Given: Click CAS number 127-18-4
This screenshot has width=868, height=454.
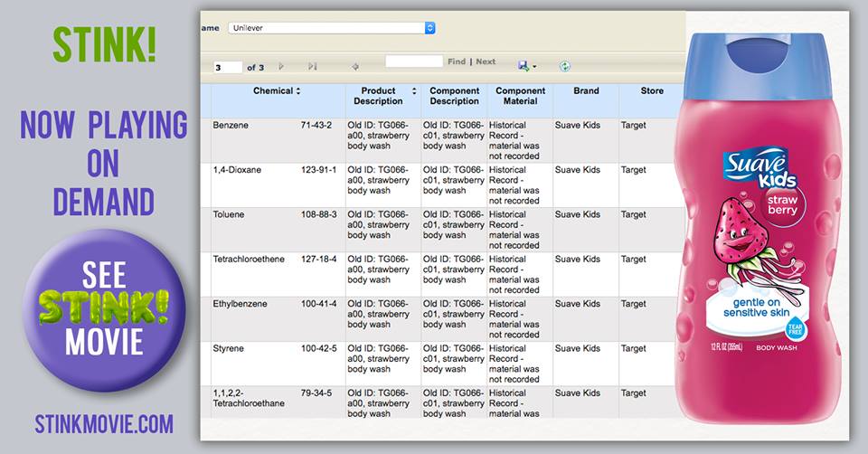Looking at the screenshot, I should [318, 260].
